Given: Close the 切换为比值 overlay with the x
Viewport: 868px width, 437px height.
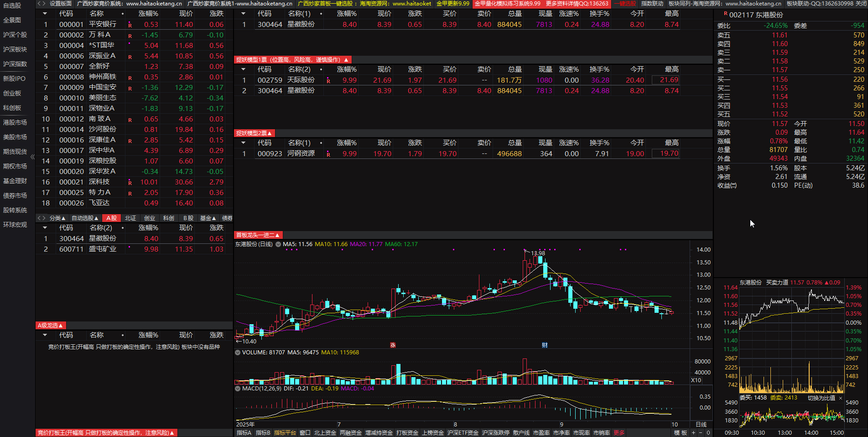Looking at the screenshot, I should coord(841,398).
